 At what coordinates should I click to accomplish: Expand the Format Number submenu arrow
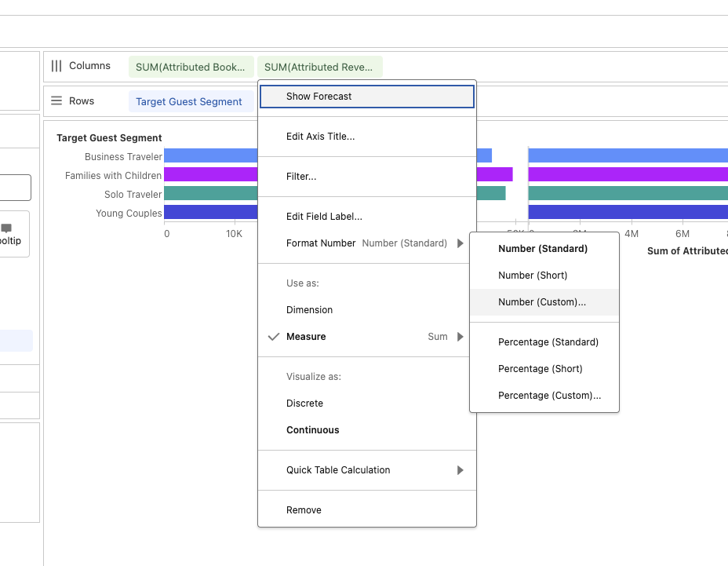tap(460, 243)
